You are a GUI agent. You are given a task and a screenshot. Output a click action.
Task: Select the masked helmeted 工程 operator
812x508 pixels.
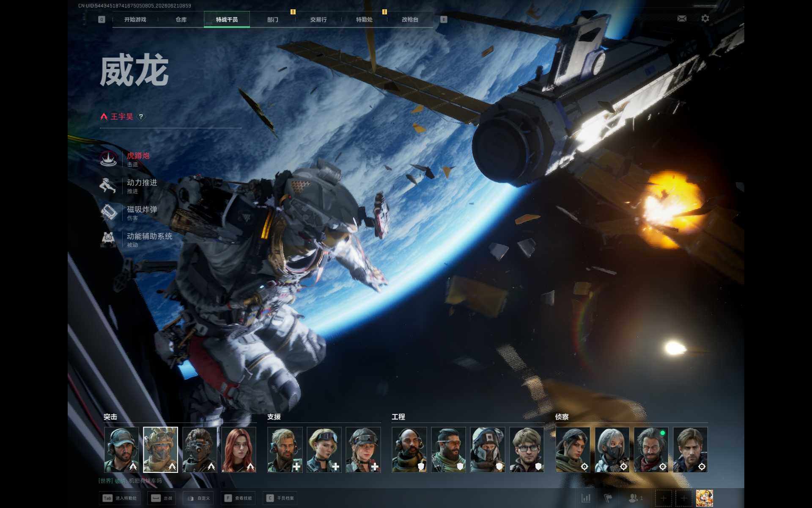click(x=488, y=450)
